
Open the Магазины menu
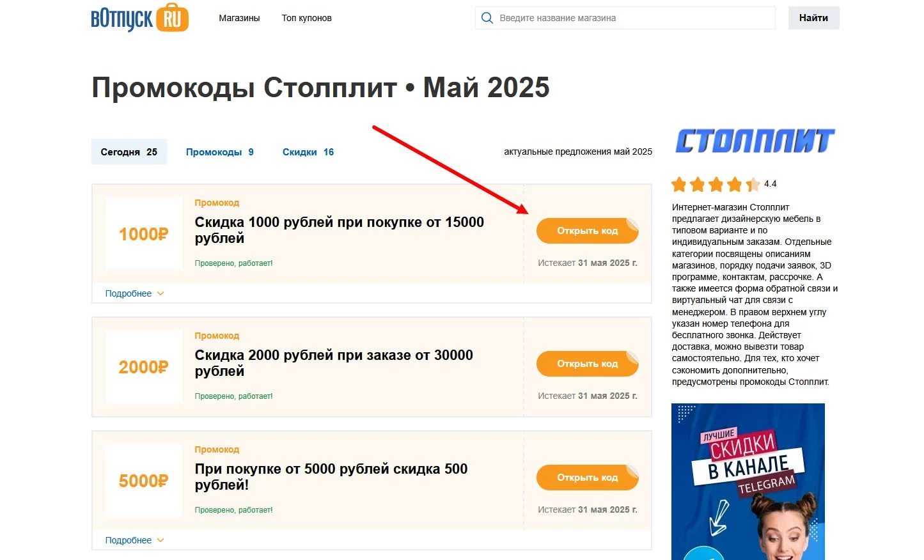[239, 18]
